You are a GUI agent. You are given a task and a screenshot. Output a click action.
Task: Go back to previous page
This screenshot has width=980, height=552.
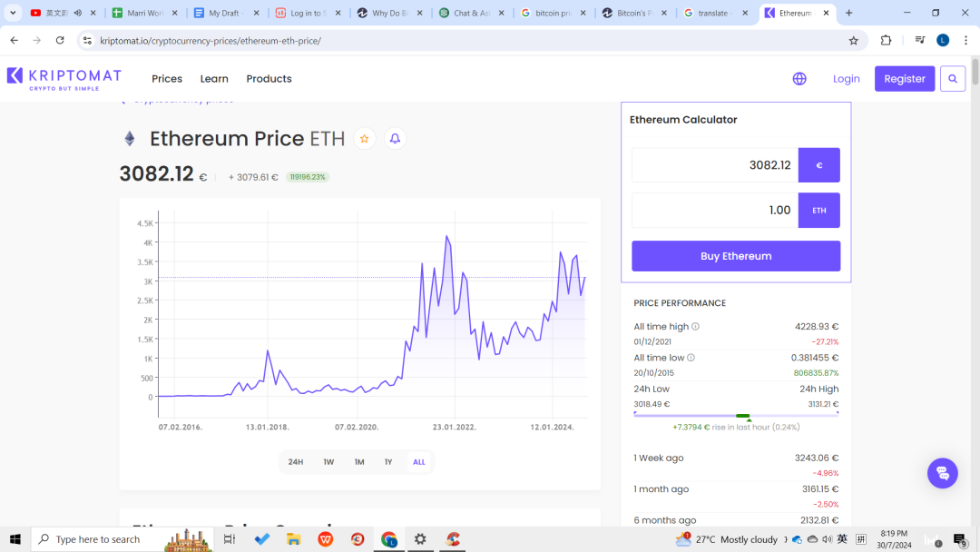pyautogui.click(x=15, y=41)
